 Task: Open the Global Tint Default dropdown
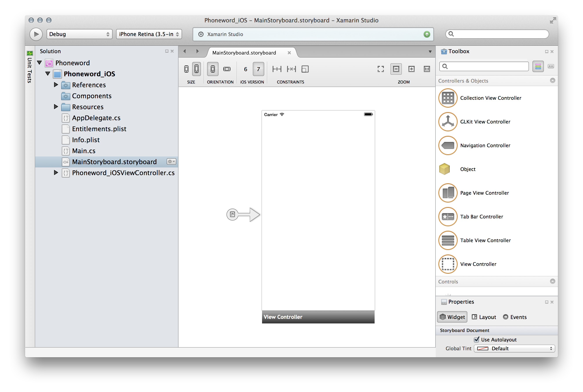[514, 348]
